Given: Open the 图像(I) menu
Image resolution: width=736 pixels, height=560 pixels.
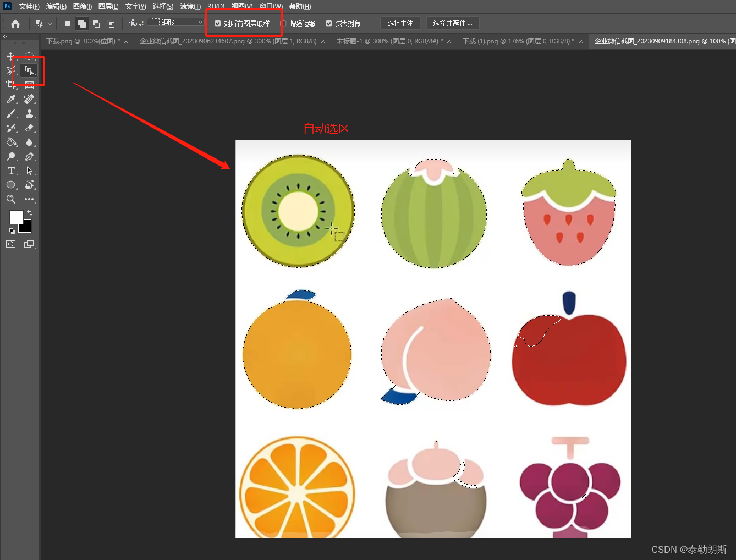Looking at the screenshot, I should [83, 7].
